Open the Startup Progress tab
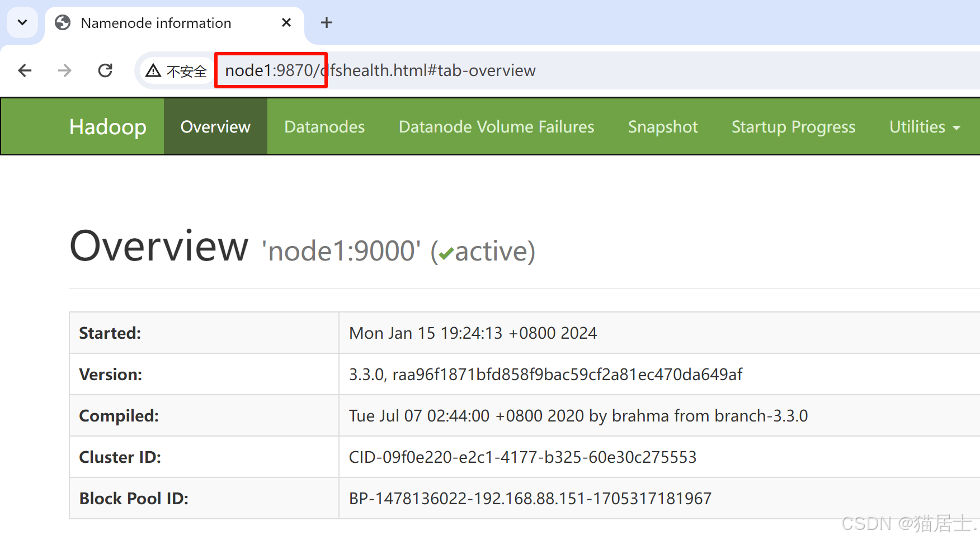Screen dimensions: 980x540 pos(793,127)
